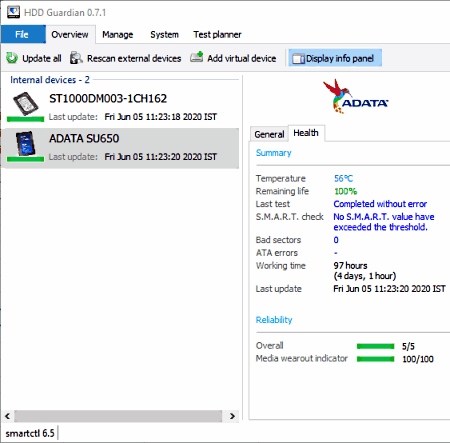Select the ADATA SU650 device name
450x443 pixels.
coord(84,138)
